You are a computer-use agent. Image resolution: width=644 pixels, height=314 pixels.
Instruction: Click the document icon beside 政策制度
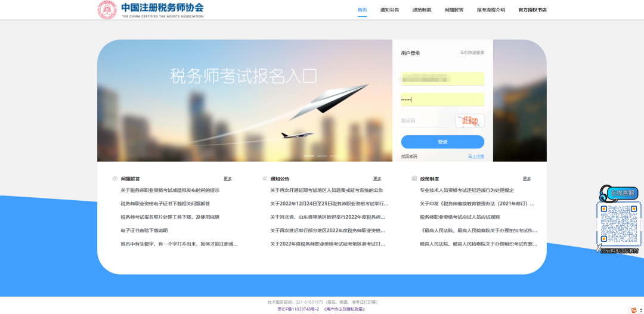coord(414,179)
